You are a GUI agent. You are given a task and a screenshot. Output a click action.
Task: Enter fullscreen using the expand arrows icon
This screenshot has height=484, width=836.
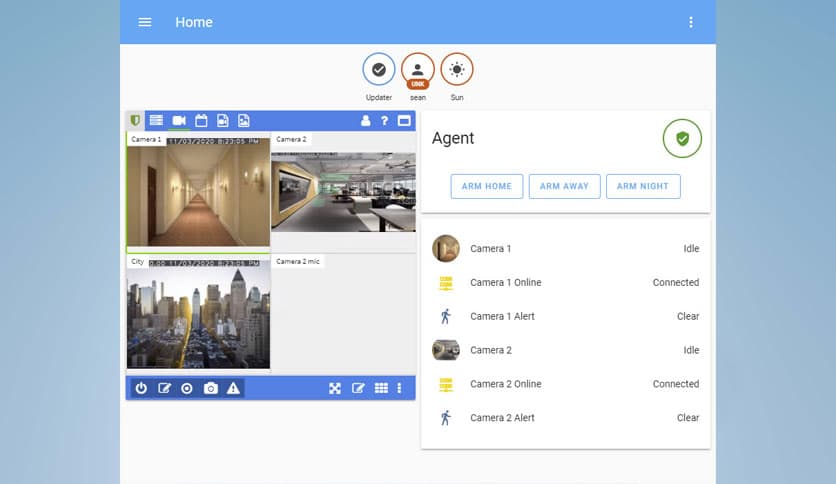coord(335,388)
